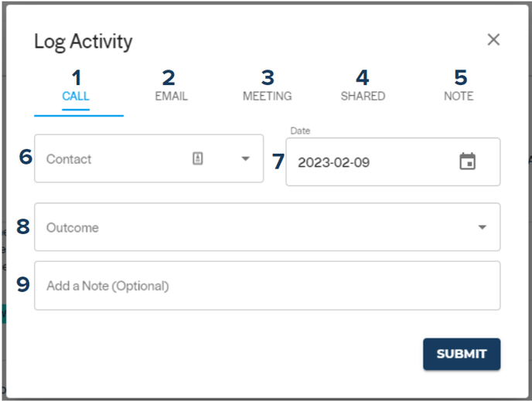Screen dimensions: 532x401
Task: Switch to the Note tab
Action: (x=459, y=97)
